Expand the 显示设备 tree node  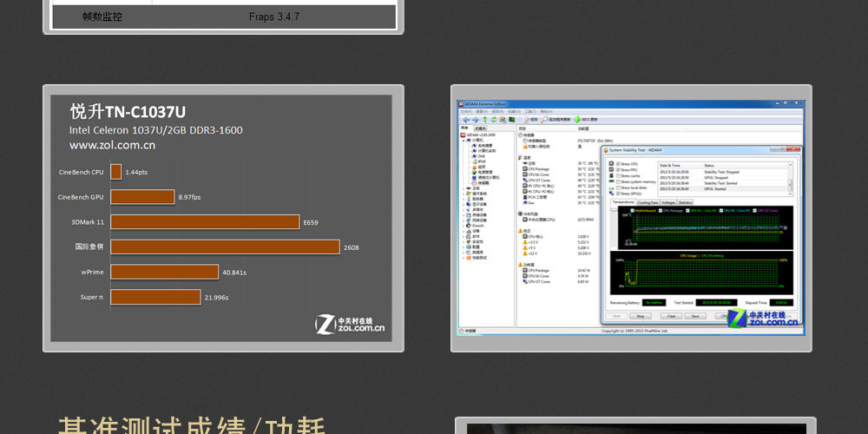coord(464,204)
